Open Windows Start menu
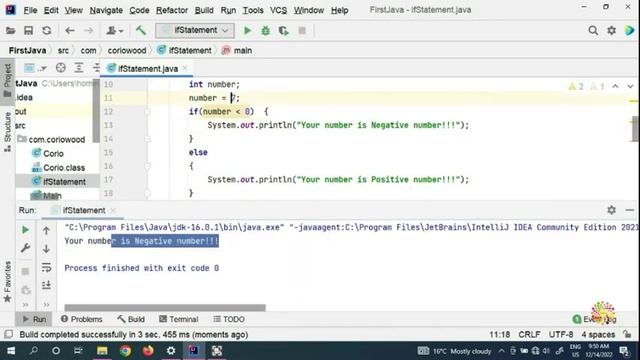This screenshot has height=360, width=640. tap(11, 351)
